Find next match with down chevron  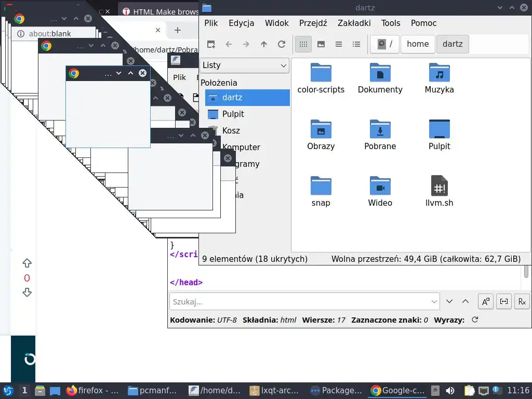(x=449, y=301)
